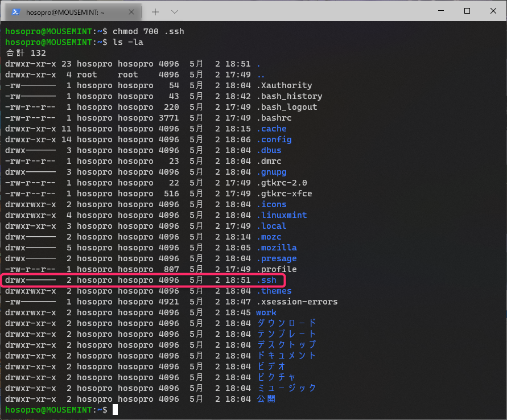Open a new tab with plus button
The width and height of the screenshot is (507, 420).
pyautogui.click(x=155, y=12)
